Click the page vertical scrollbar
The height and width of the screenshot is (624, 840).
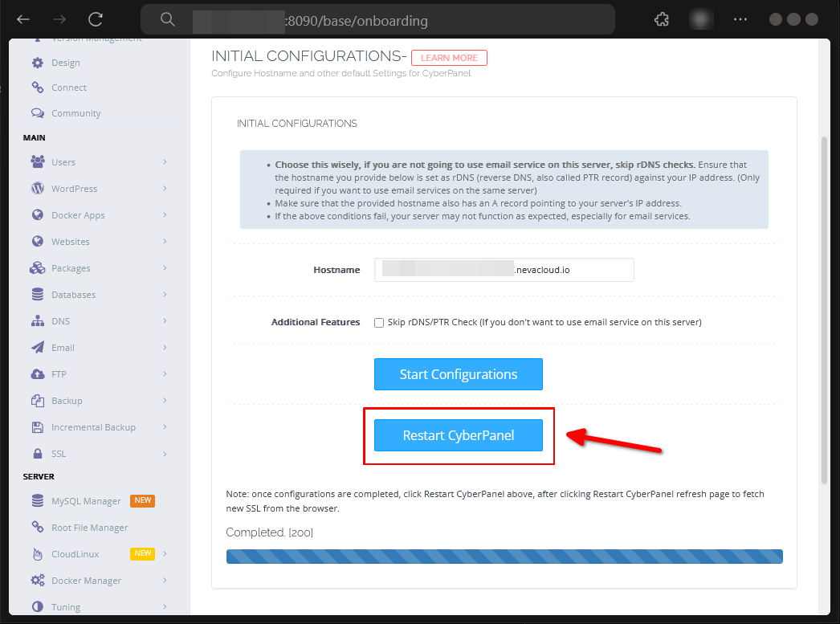coord(825,311)
